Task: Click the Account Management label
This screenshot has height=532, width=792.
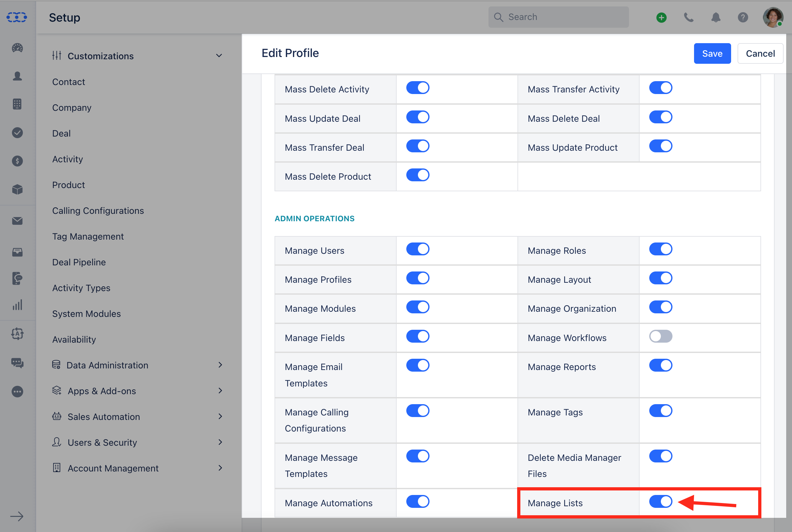Action: 113,468
